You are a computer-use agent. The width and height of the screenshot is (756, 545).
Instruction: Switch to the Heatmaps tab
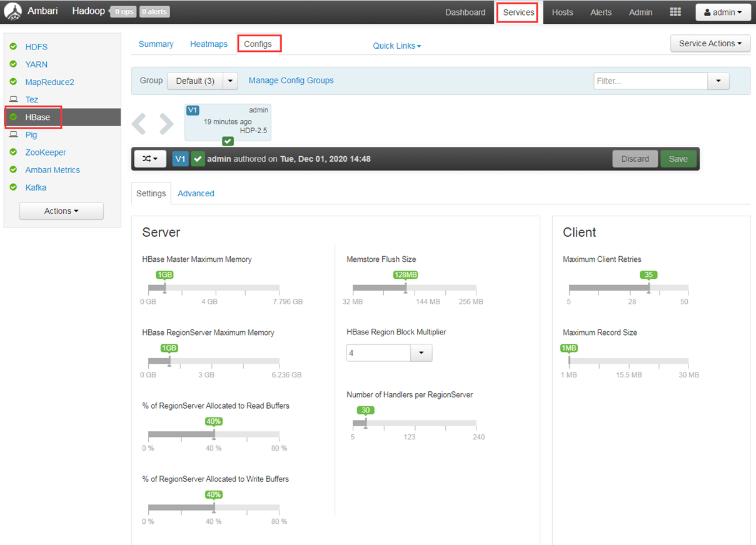(x=209, y=44)
